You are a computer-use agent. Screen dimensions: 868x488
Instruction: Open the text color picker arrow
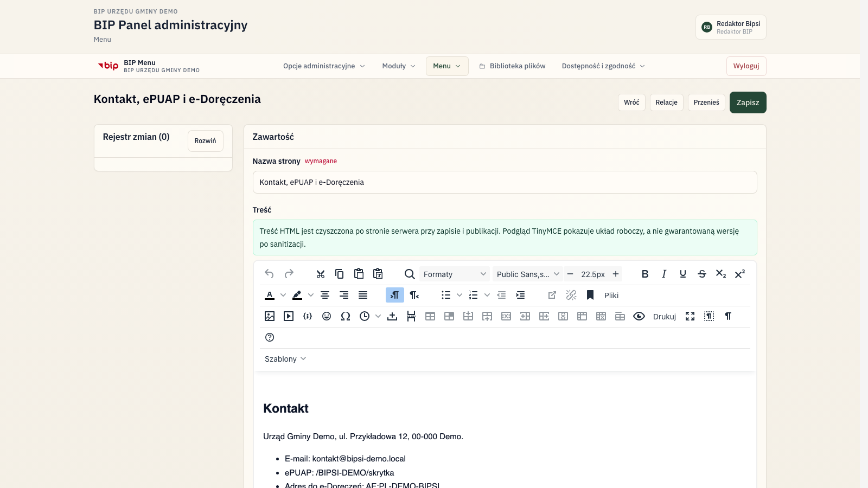[283, 295]
